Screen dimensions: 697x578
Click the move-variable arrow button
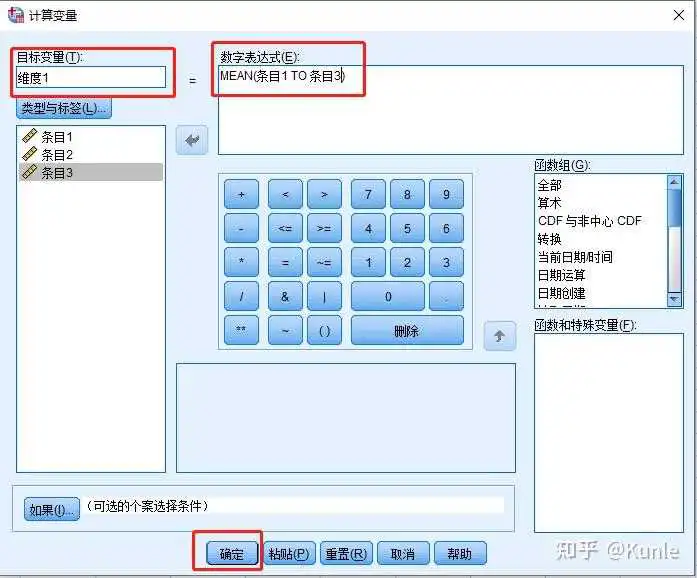(192, 140)
